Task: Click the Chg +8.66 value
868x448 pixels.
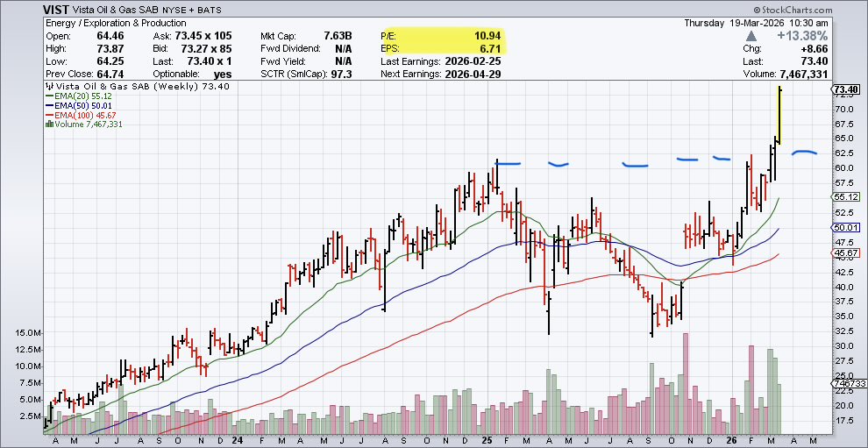Action: [815, 49]
